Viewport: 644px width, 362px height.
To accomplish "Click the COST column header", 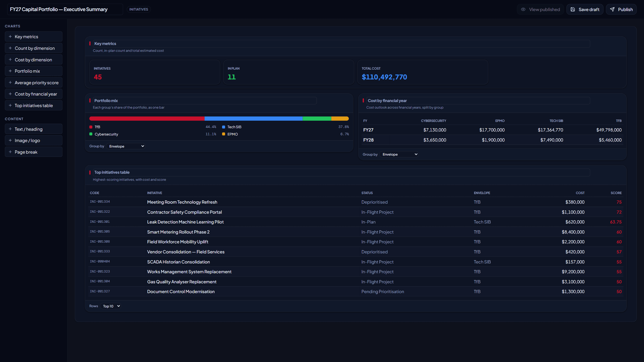I will click(x=580, y=193).
